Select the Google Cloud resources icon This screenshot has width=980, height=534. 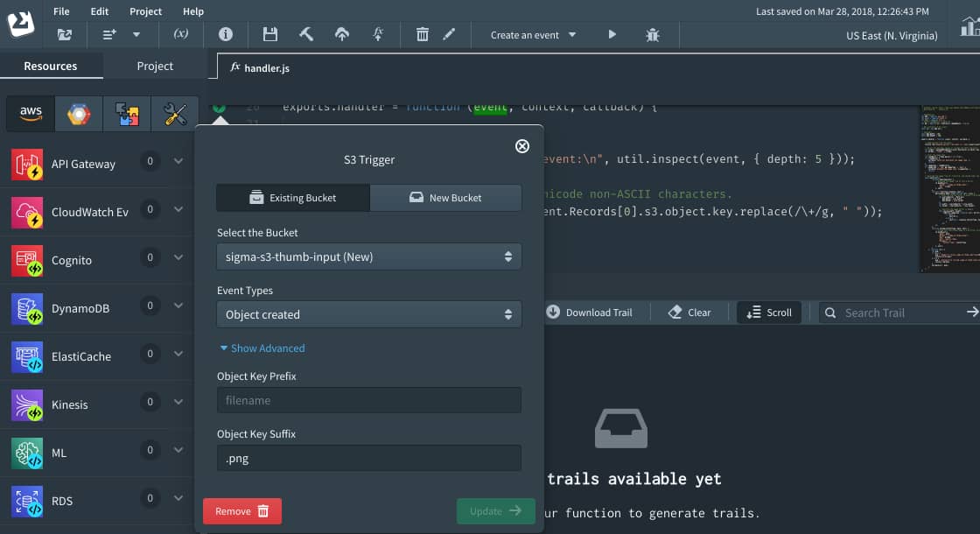[79, 114]
